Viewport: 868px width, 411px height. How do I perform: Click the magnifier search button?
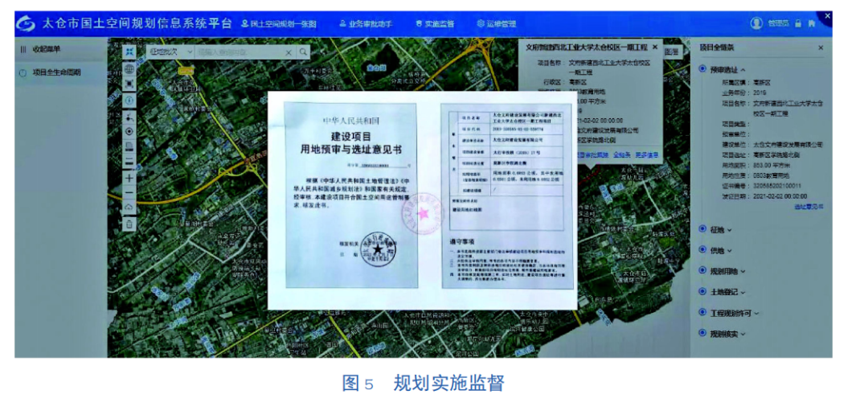(x=303, y=51)
